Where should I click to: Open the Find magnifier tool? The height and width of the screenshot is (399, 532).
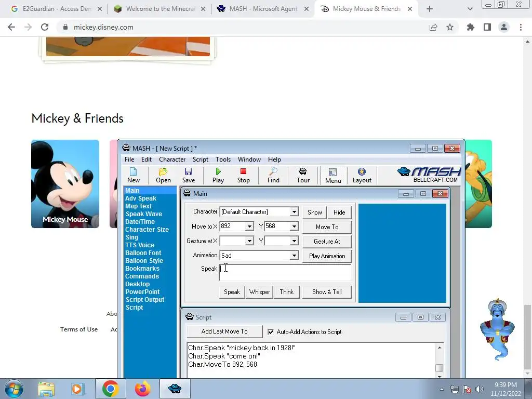pyautogui.click(x=273, y=175)
